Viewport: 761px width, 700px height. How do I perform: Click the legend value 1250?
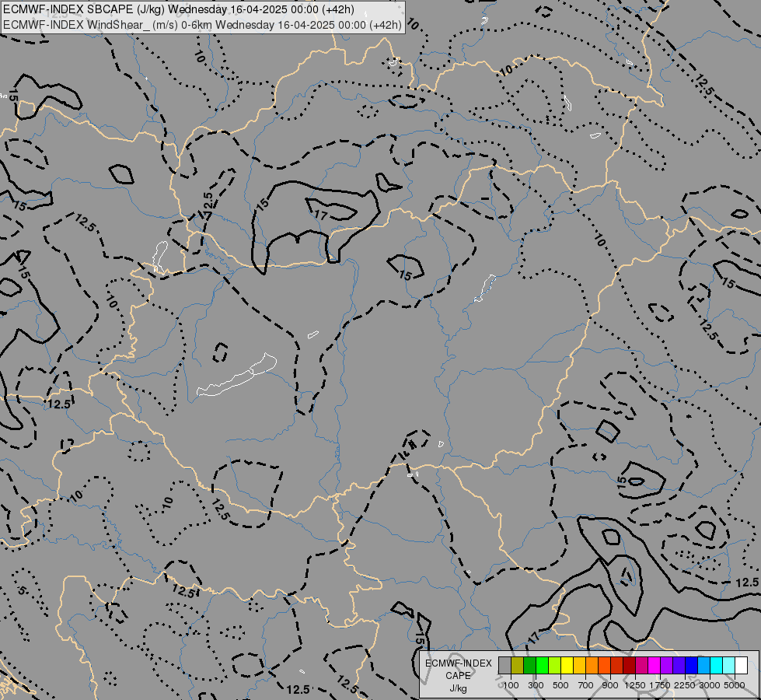tap(635, 685)
